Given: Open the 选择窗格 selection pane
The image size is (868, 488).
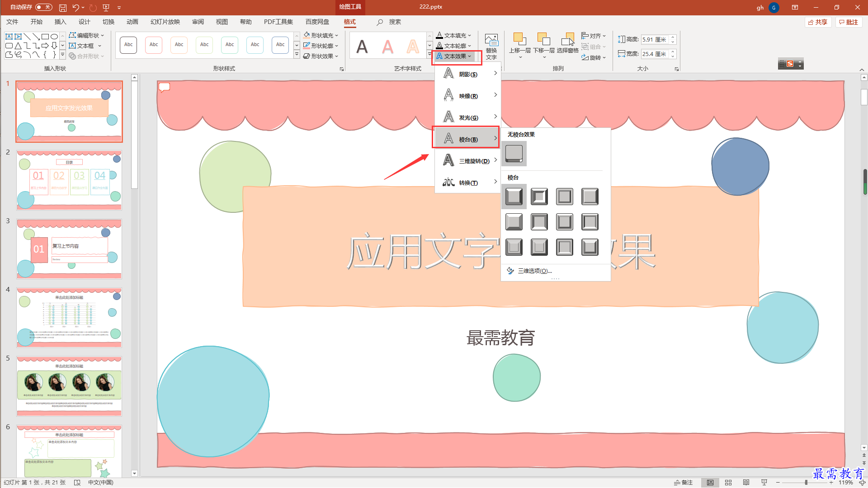Looking at the screenshot, I should pyautogui.click(x=568, y=43).
